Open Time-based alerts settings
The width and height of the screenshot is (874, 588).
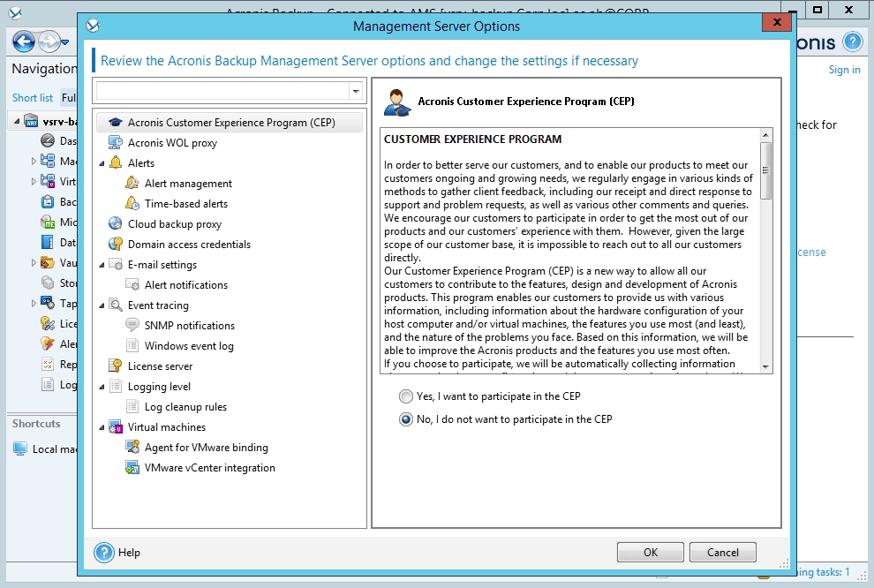(185, 204)
